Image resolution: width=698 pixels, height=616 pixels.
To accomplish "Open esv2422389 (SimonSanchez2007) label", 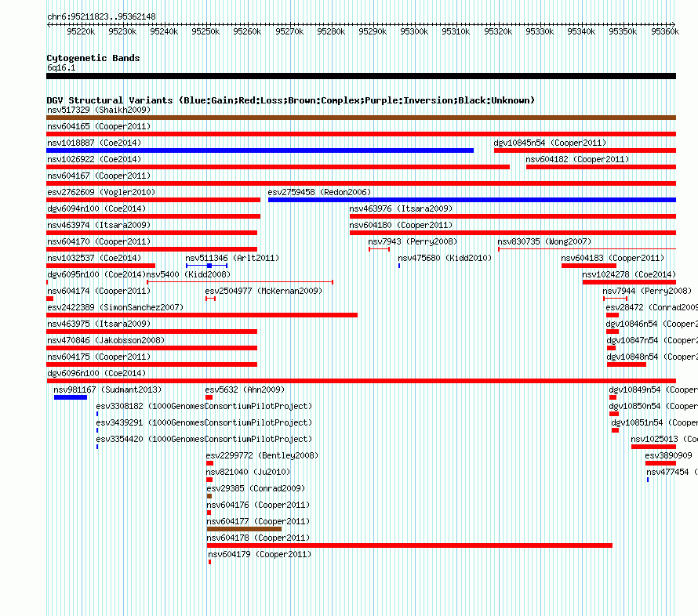I will [x=115, y=307].
